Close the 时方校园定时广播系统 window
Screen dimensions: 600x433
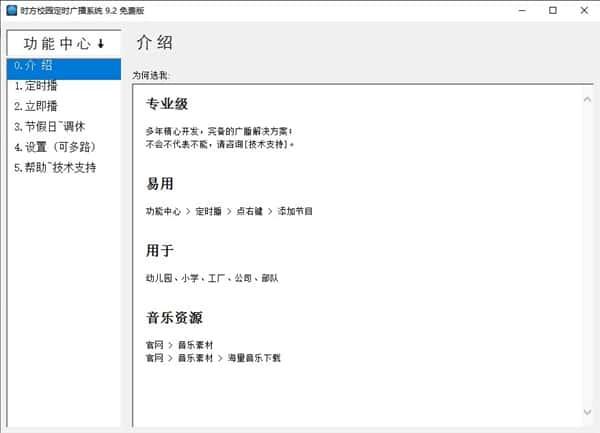pyautogui.click(x=583, y=10)
